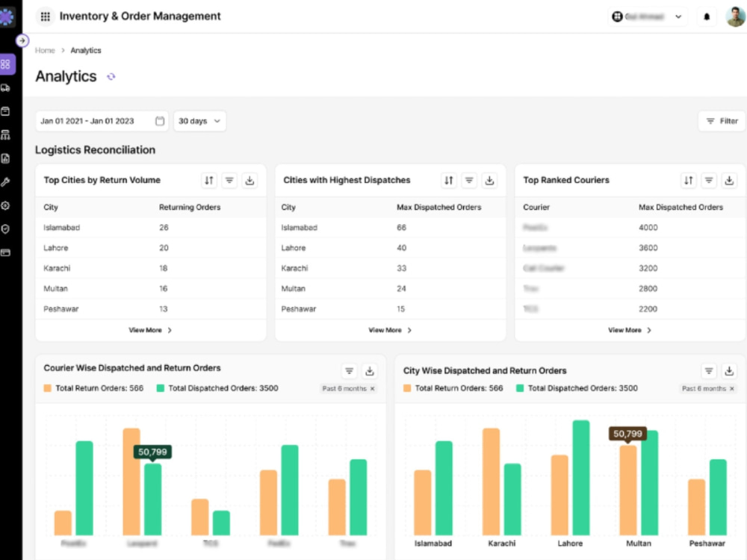This screenshot has width=747, height=560.
Task: Expand the sidebar with arrow button
Action: pos(22,41)
